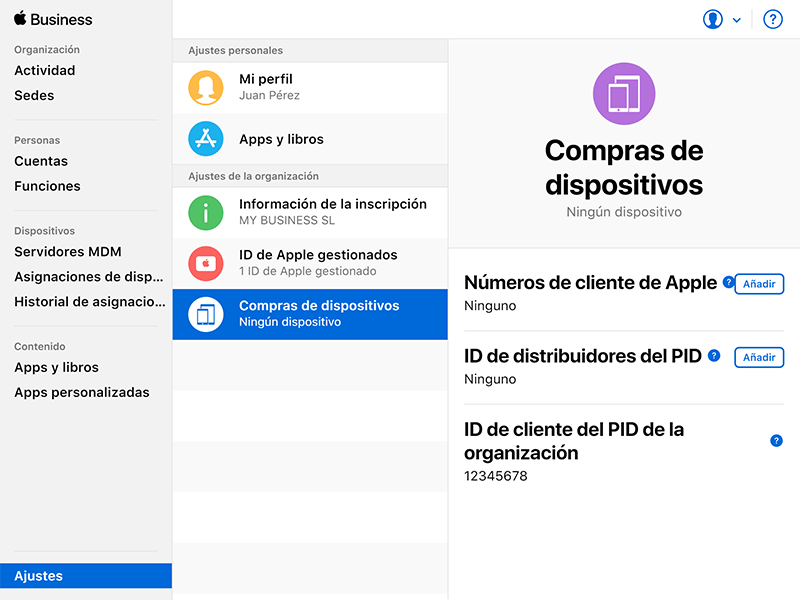Screen dimensions: 800x600
Task: Click the Apple Business logo
Action: pyautogui.click(x=54, y=19)
